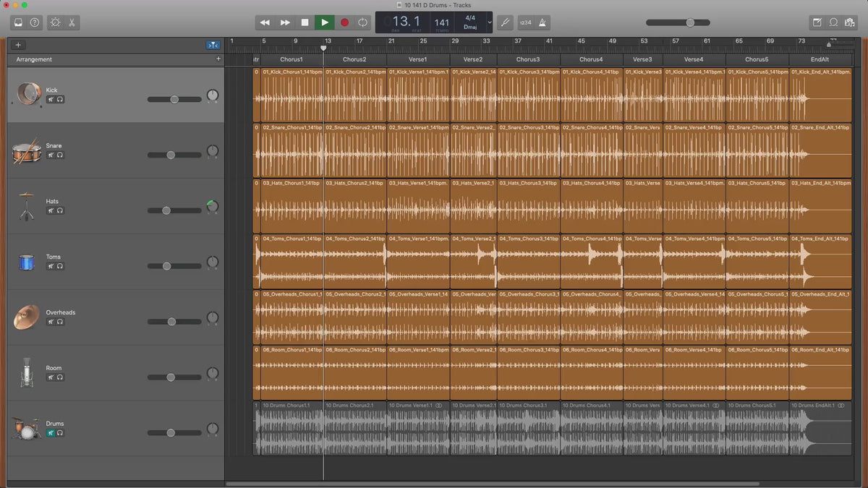Open the Editors scissors button

pyautogui.click(x=72, y=22)
